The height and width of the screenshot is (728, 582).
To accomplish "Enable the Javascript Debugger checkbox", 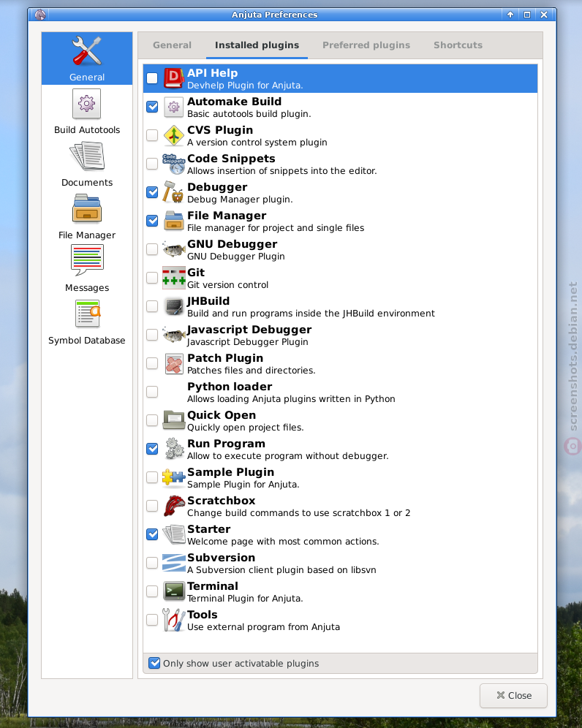I will [x=152, y=335].
